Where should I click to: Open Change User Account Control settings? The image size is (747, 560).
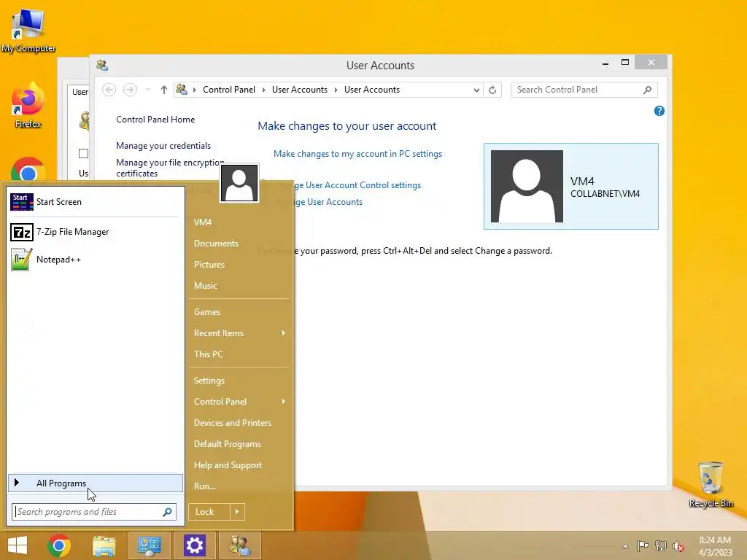tap(357, 185)
